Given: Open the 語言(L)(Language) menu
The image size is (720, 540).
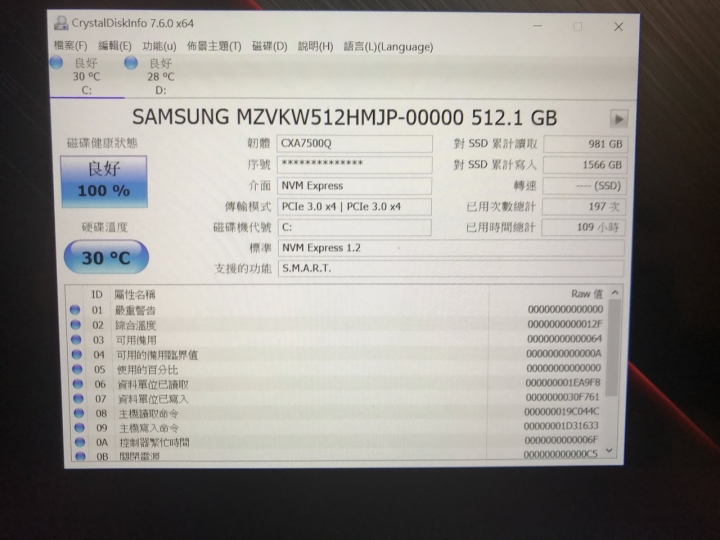Looking at the screenshot, I should (388, 47).
